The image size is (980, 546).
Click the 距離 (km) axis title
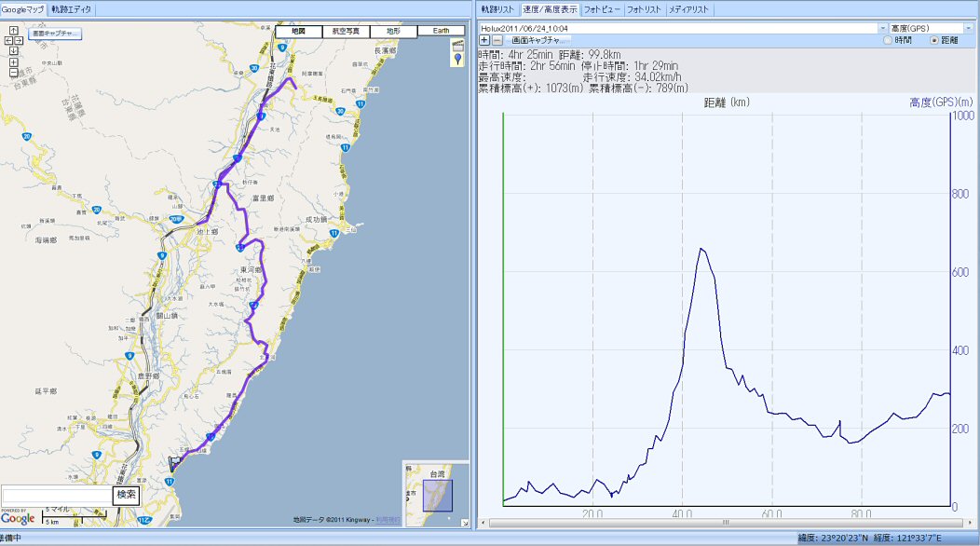[x=727, y=102]
